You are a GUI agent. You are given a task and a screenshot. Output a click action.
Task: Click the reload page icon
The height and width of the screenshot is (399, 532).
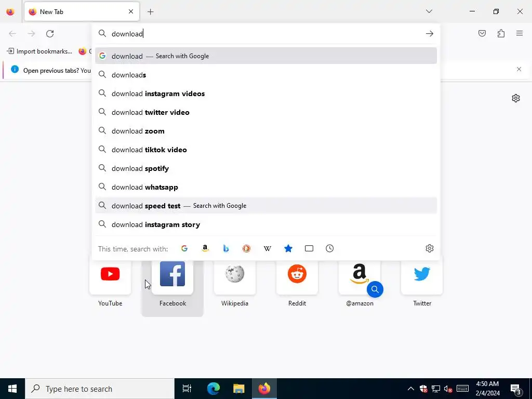click(x=50, y=34)
